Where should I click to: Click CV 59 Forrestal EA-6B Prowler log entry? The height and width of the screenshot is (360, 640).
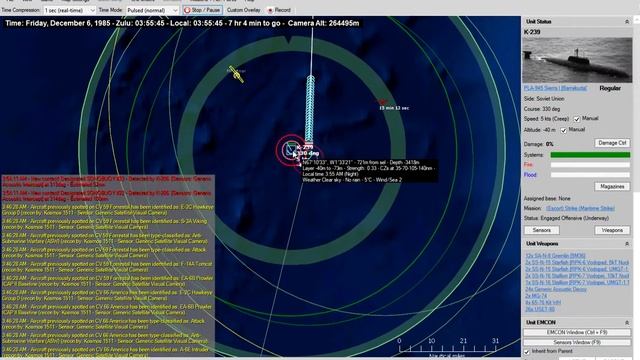click(x=107, y=281)
